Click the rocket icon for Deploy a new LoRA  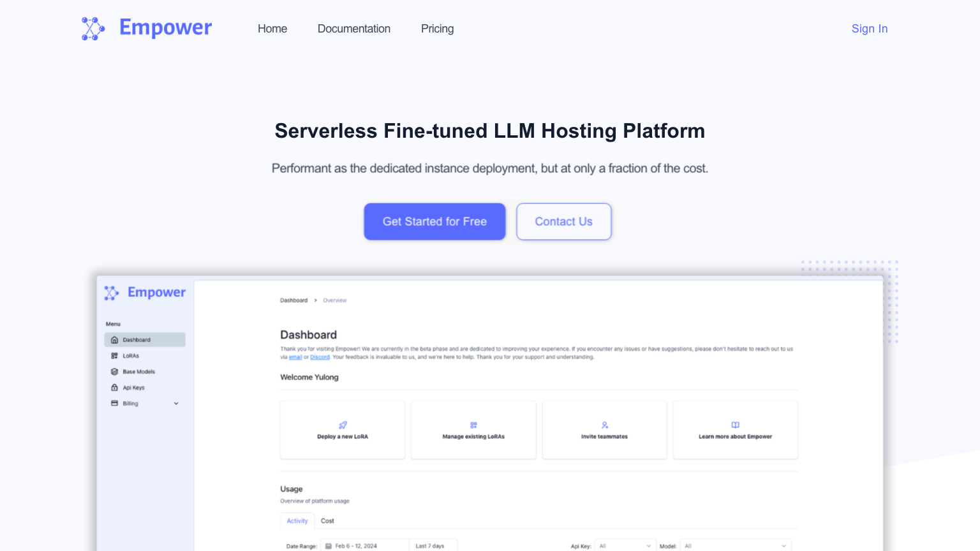tap(343, 425)
